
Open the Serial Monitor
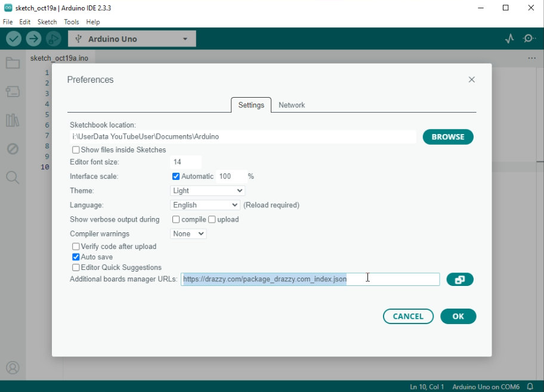click(x=529, y=39)
